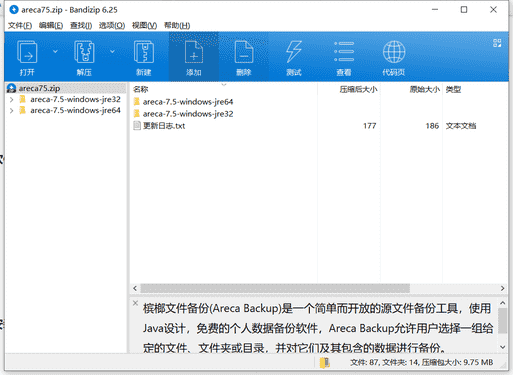Open the 编辑(E) menu
The width and height of the screenshot is (513, 375).
coord(51,25)
